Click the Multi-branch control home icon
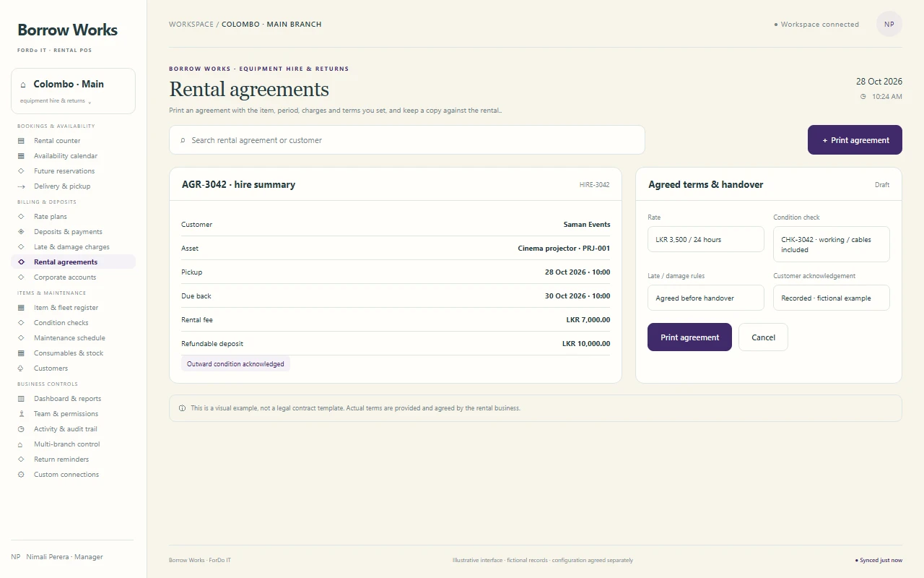 click(x=21, y=444)
